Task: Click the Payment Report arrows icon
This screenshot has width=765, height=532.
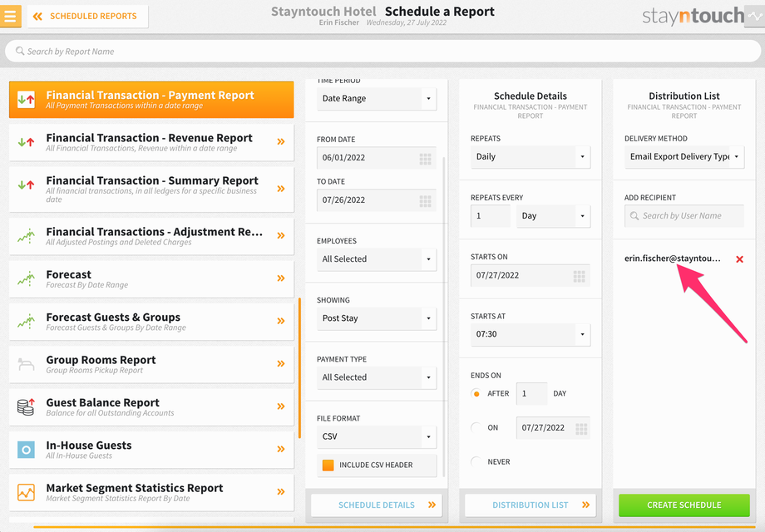Action: 26,100
